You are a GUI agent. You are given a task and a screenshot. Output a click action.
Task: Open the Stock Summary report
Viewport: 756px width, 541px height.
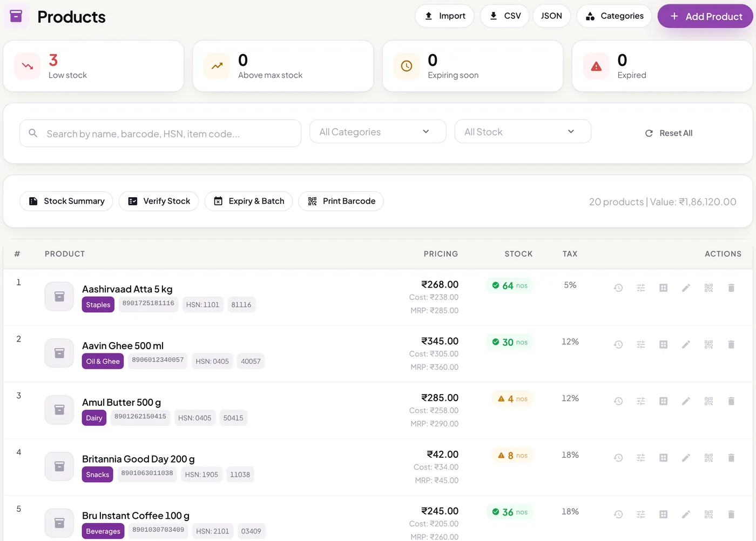(66, 201)
